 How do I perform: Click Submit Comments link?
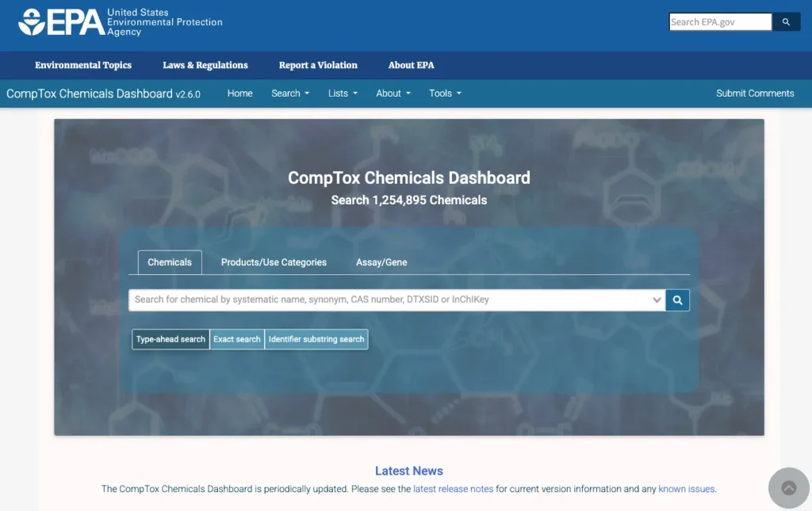[755, 93]
